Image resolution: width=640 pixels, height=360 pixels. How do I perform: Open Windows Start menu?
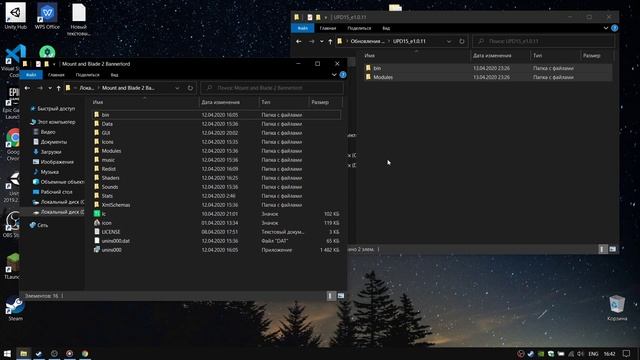(x=7, y=353)
